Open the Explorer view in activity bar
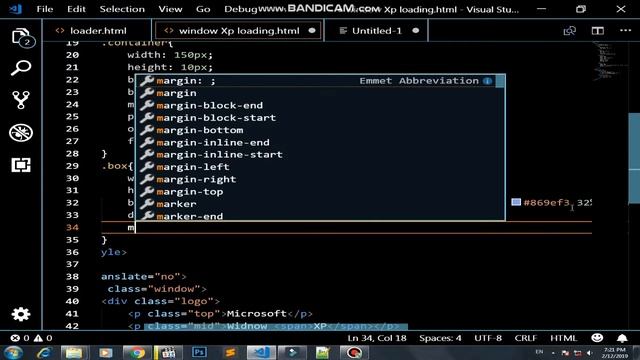Viewport: 640px width, 360px height. click(21, 37)
